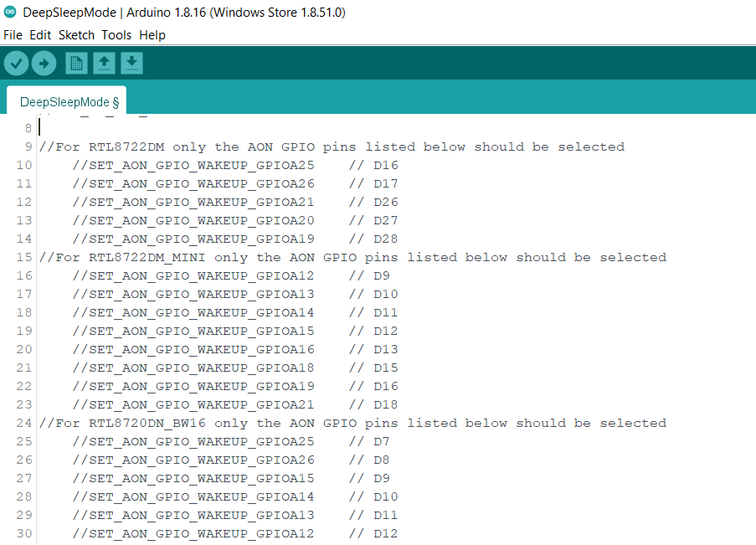Screen dimensions: 756x545
Task: Open the File menu
Action: click(x=13, y=35)
